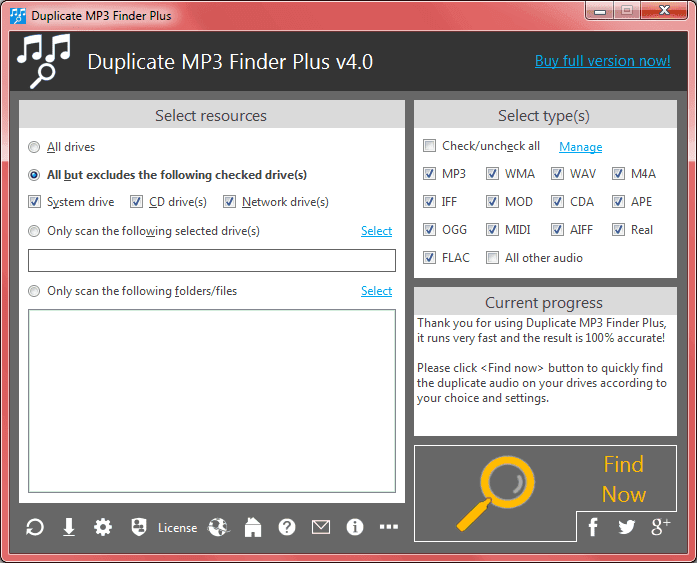Viewport: 697px width, 563px height.
Task: Click the title bar application icon
Action: 18,16
